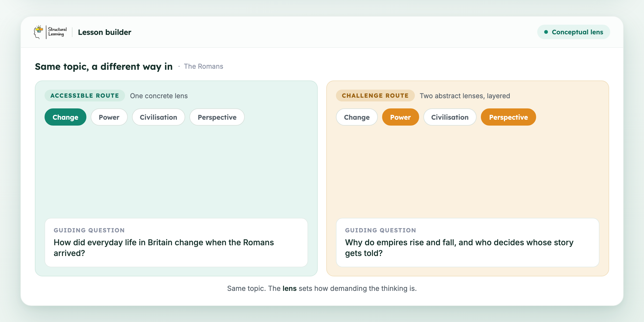Image resolution: width=644 pixels, height=322 pixels.
Task: Toggle Civilisation lens in Challenge route
Action: coord(450,117)
